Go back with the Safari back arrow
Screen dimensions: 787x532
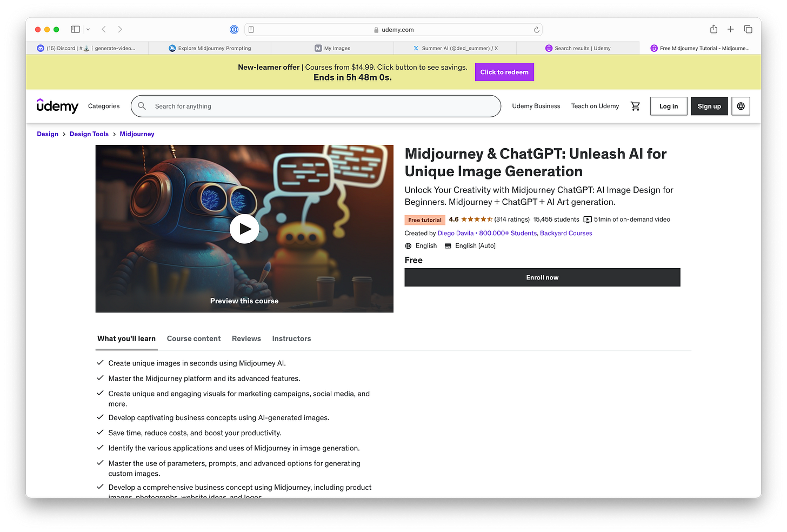(104, 29)
